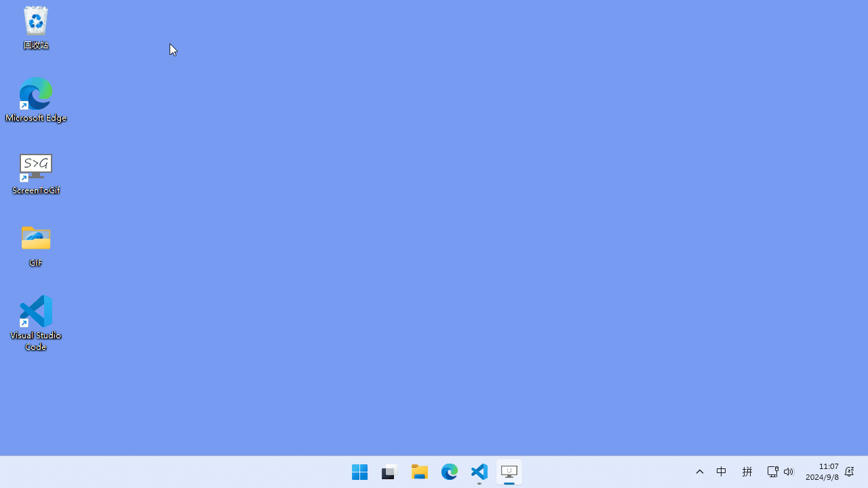Click the "Visual Studio Code" icon label text
Screen dimensions: 868x488
[x=35, y=341]
